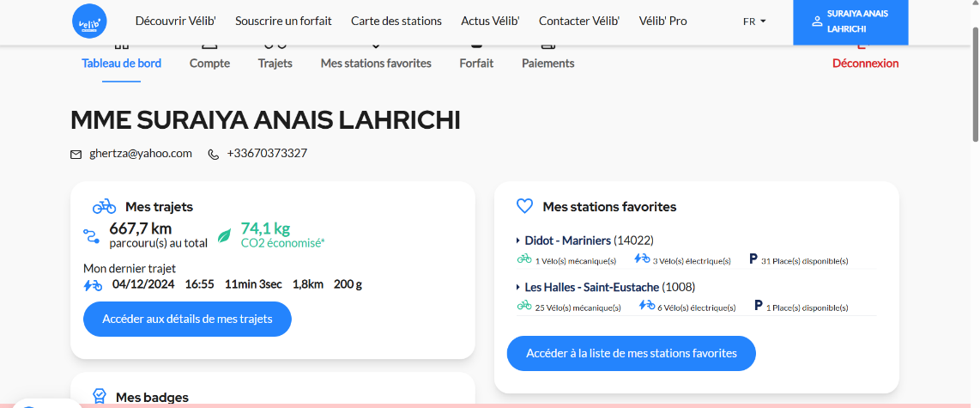Click the user profile icon in header
This screenshot has height=408, width=980.
[x=817, y=21]
